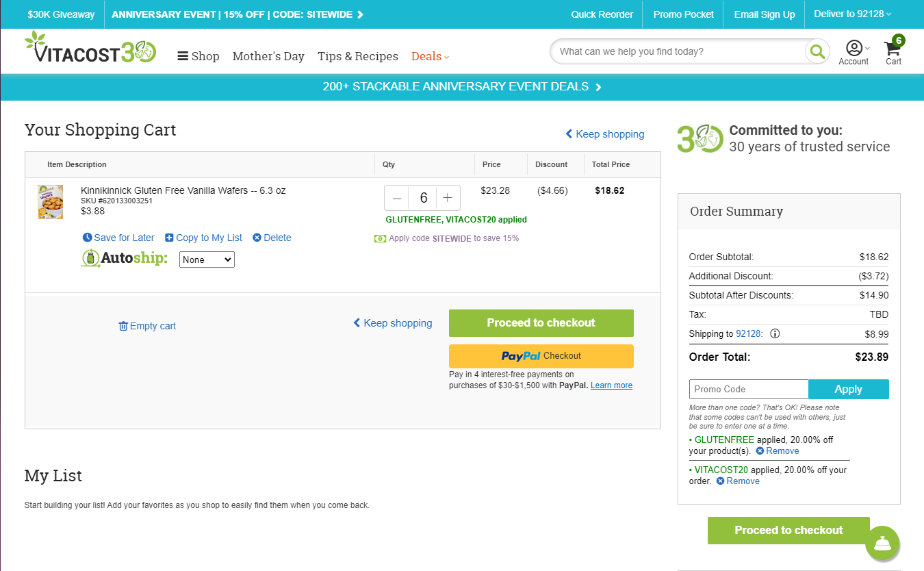The width and height of the screenshot is (924, 571).
Task: Open the 200+ Stackable Anniversary Event Deals banner
Action: pos(462,87)
